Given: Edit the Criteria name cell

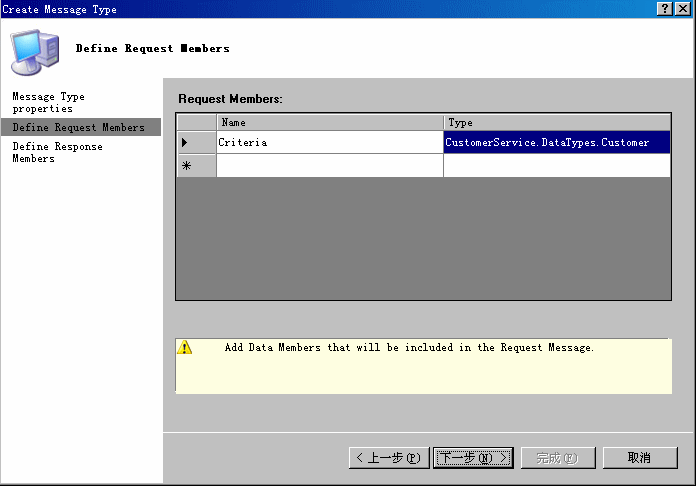Looking at the screenshot, I should (330, 143).
